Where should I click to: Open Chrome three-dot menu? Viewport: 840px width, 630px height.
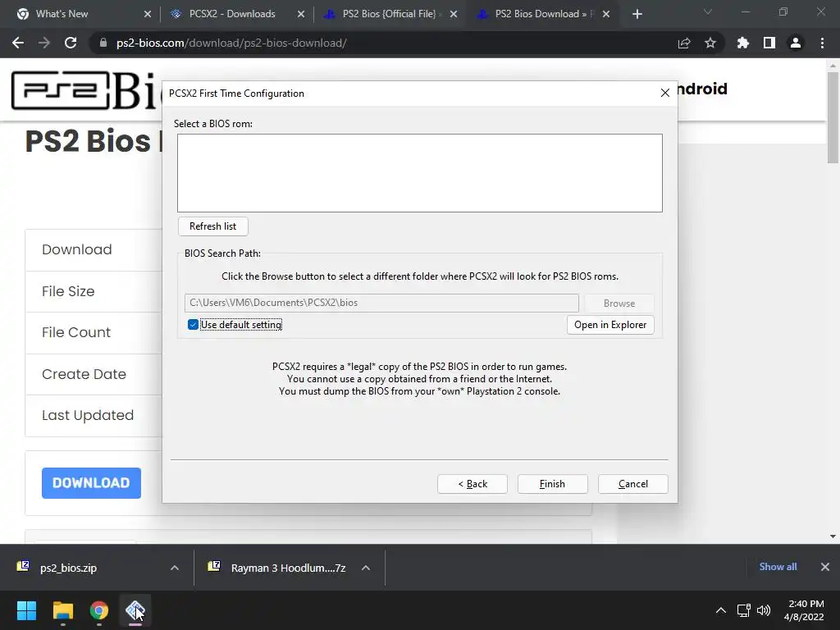822,43
